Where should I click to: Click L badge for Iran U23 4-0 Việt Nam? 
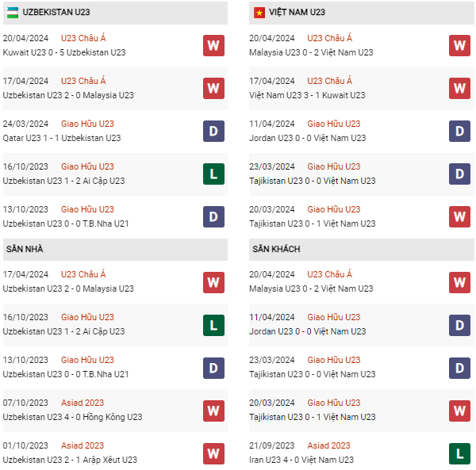point(459,453)
